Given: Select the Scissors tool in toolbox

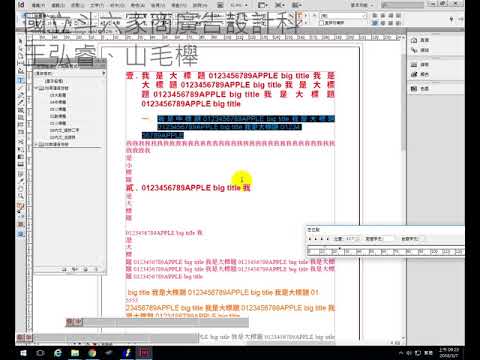Looking at the screenshot, I should tap(21, 142).
